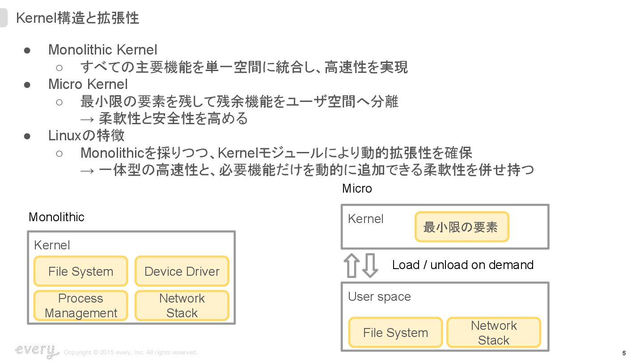Click the Monolithic diagram label
This screenshot has width=644, height=362.
pos(56,217)
